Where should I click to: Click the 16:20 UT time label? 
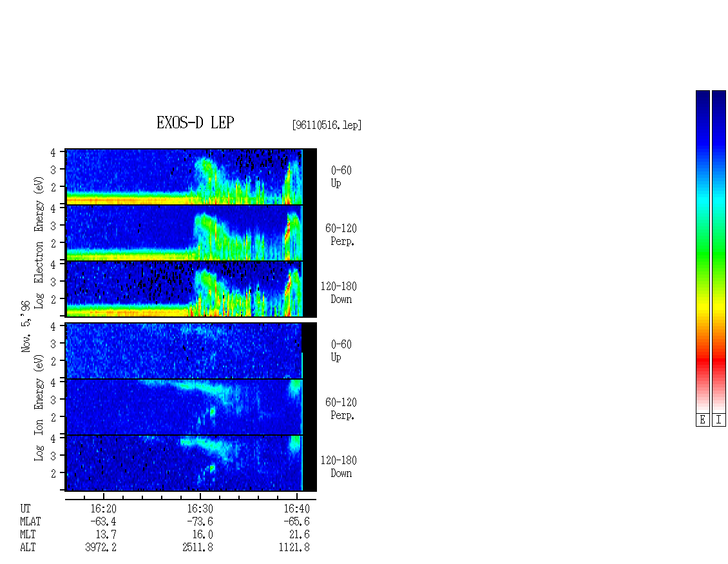104,509
